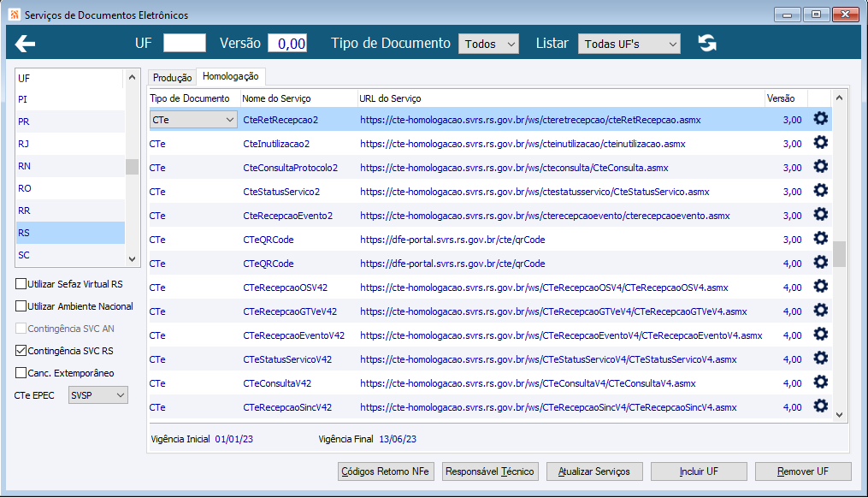Switch to Produção tab
868x498 pixels.
pyautogui.click(x=172, y=78)
